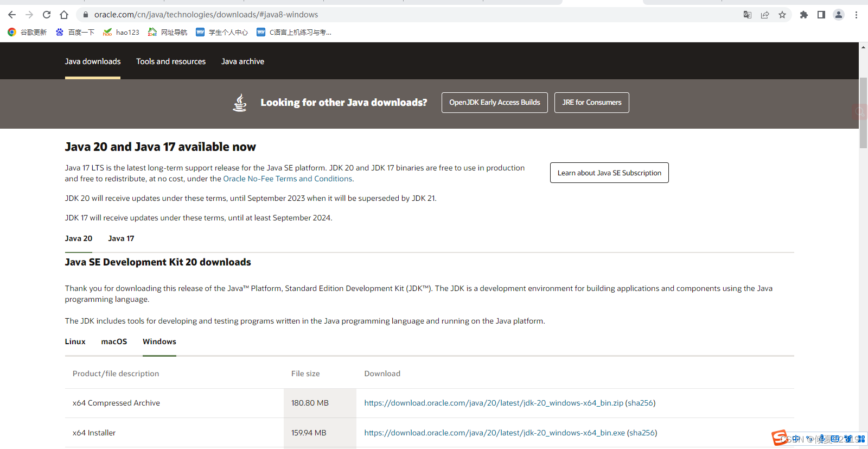Click the 159.94 MB file size cell
The image size is (868, 449).
click(320, 433)
